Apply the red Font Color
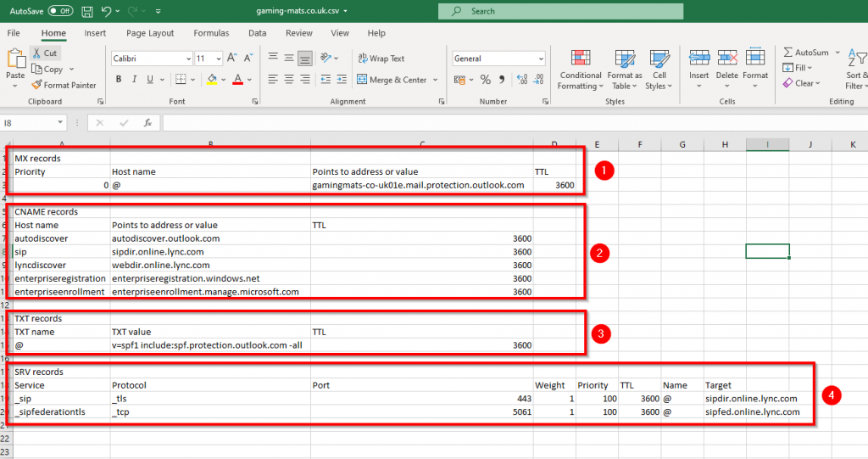The height and width of the screenshot is (459, 868). pos(237,79)
